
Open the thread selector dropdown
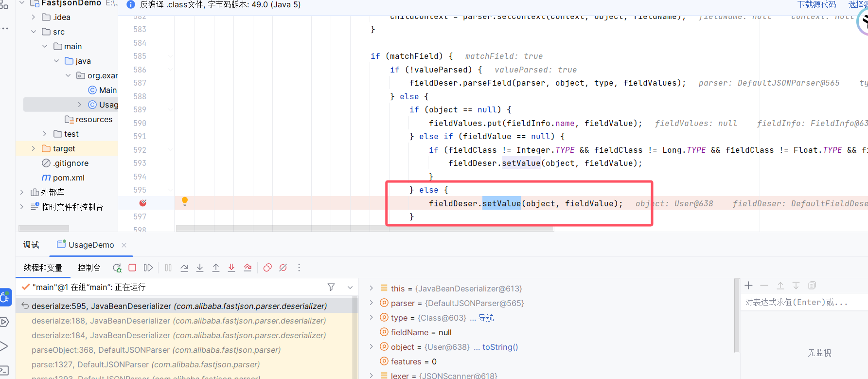350,287
